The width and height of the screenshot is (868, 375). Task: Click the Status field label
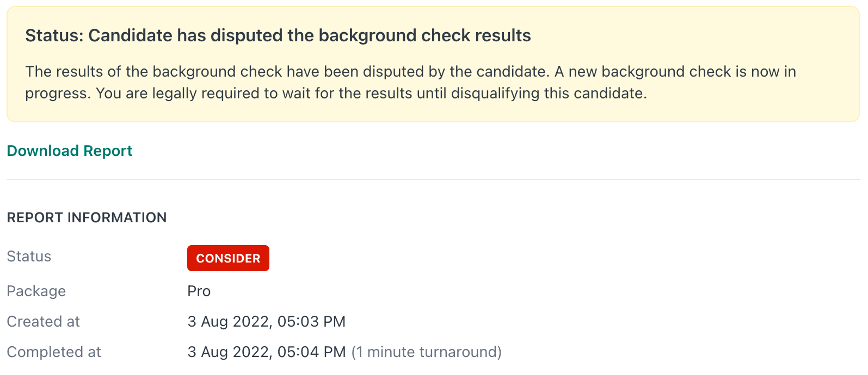point(29,257)
